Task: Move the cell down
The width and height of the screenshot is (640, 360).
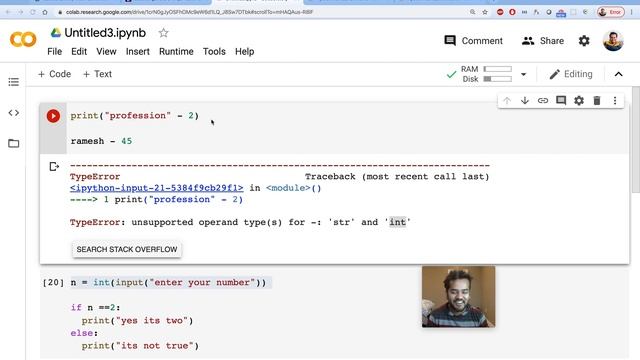Action: point(525,100)
